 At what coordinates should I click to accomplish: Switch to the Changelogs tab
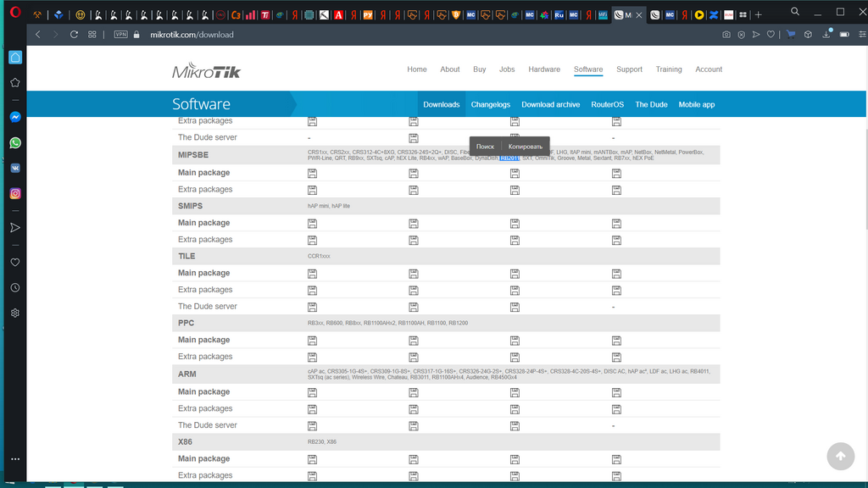coord(491,104)
